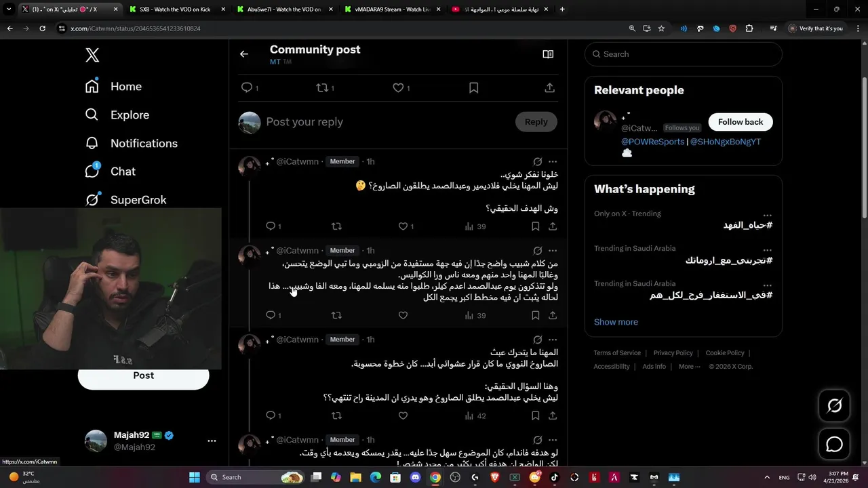868x488 pixels.
Task: Click the repost icon on the main post
Action: tap(322, 87)
